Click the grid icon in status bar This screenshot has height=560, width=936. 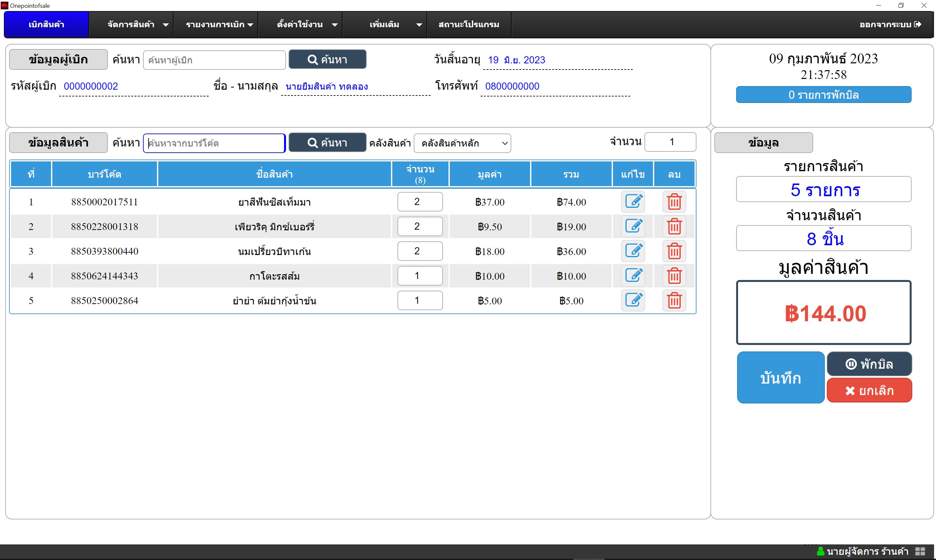[x=920, y=551]
